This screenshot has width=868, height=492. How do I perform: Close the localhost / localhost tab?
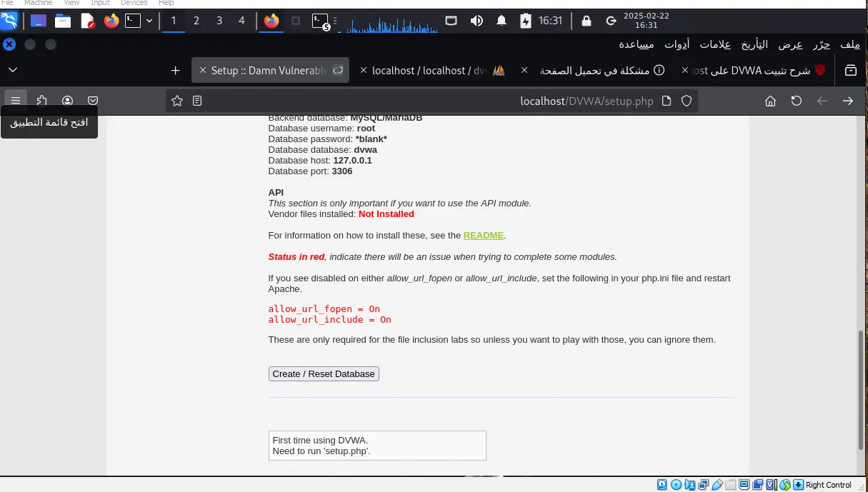364,70
